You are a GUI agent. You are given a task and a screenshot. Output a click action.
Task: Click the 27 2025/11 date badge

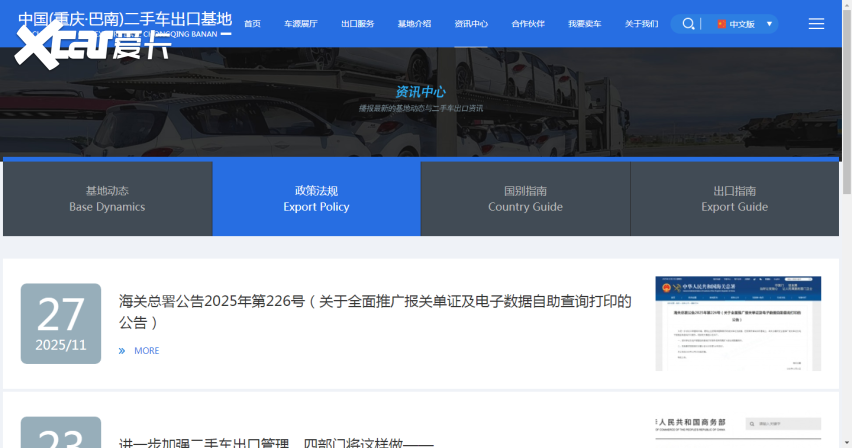pos(61,323)
